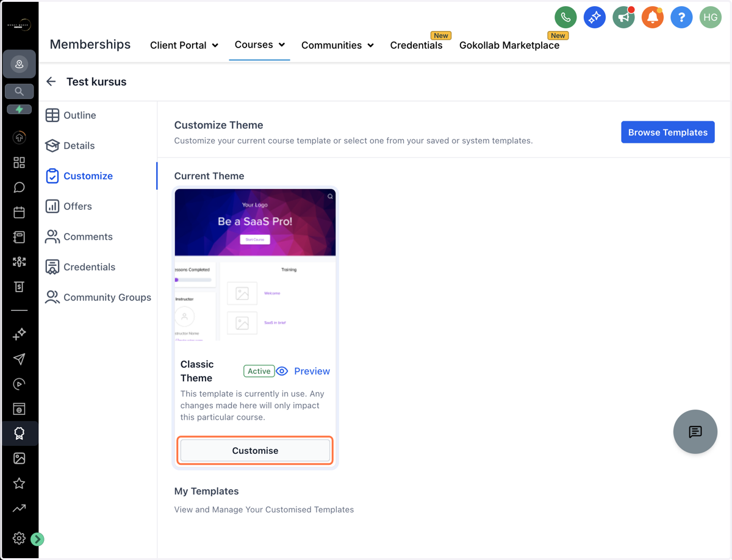Viewport: 732px width, 560px height.
Task: Click the company logo at sidebar top
Action: pyautogui.click(x=20, y=26)
